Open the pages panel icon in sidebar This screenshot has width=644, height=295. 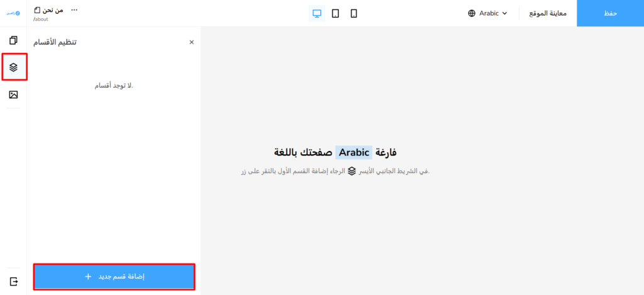pos(13,40)
